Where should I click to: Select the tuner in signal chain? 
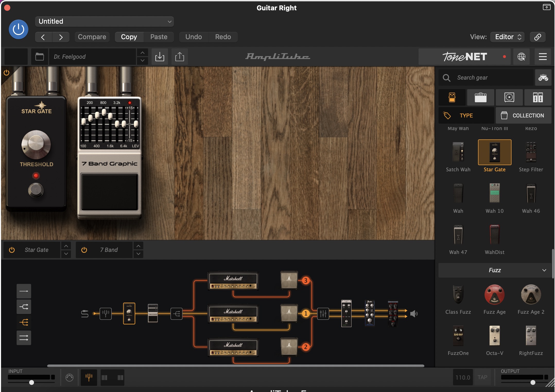(106, 314)
